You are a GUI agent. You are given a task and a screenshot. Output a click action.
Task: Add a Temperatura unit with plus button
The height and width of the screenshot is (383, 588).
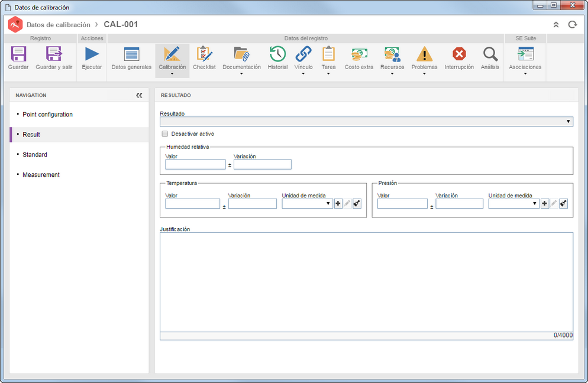338,203
